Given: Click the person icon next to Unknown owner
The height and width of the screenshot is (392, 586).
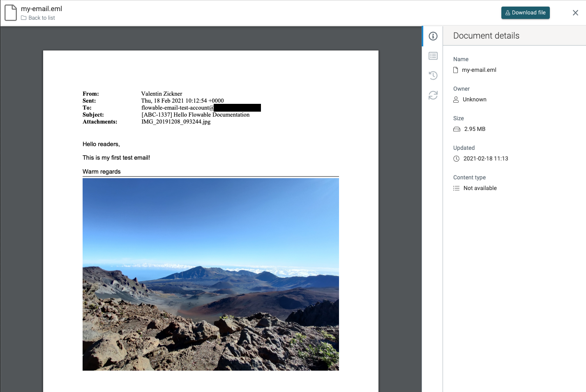Looking at the screenshot, I should tap(456, 99).
